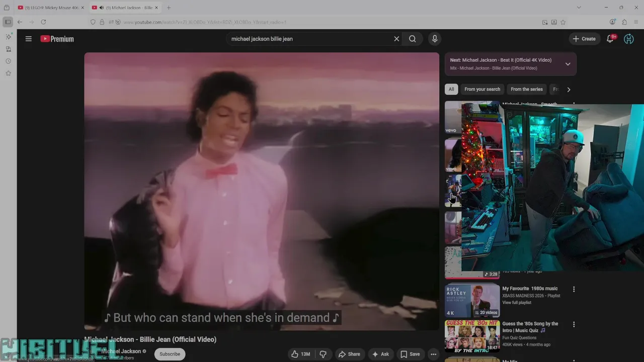Image resolution: width=644 pixels, height=362 pixels.
Task: Open synced tabs icon in sidebar
Action: click(x=8, y=49)
